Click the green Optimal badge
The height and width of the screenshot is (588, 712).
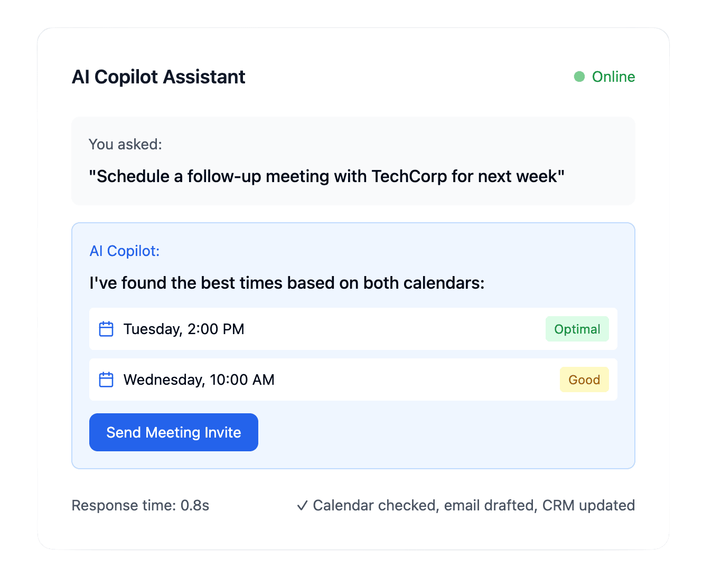click(577, 329)
